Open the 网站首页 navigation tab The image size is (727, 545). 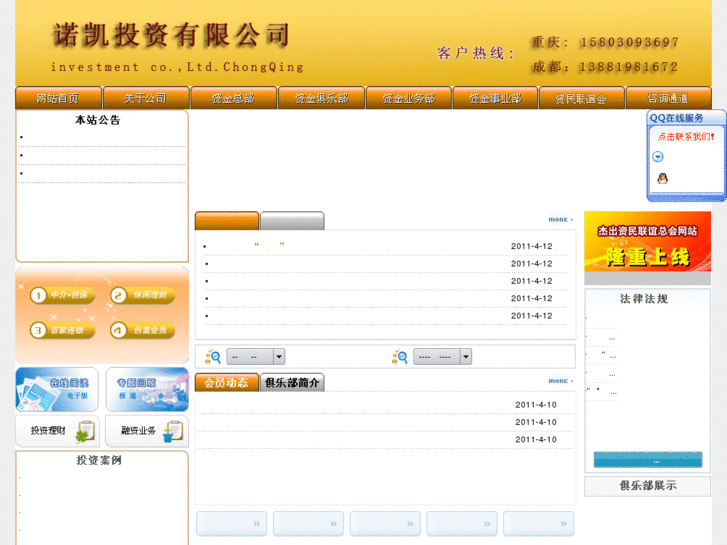pos(58,98)
